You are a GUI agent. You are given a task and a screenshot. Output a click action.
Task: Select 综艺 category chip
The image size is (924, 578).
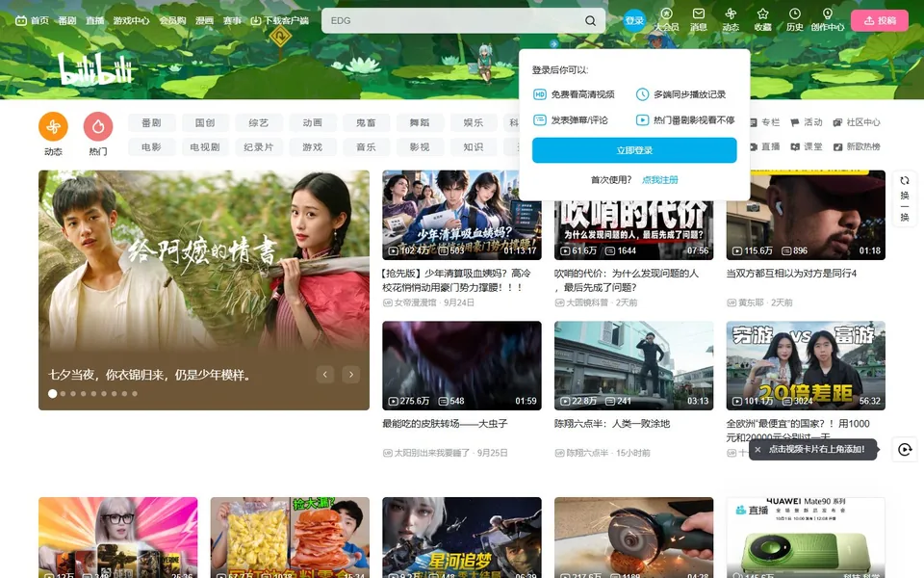(259, 122)
